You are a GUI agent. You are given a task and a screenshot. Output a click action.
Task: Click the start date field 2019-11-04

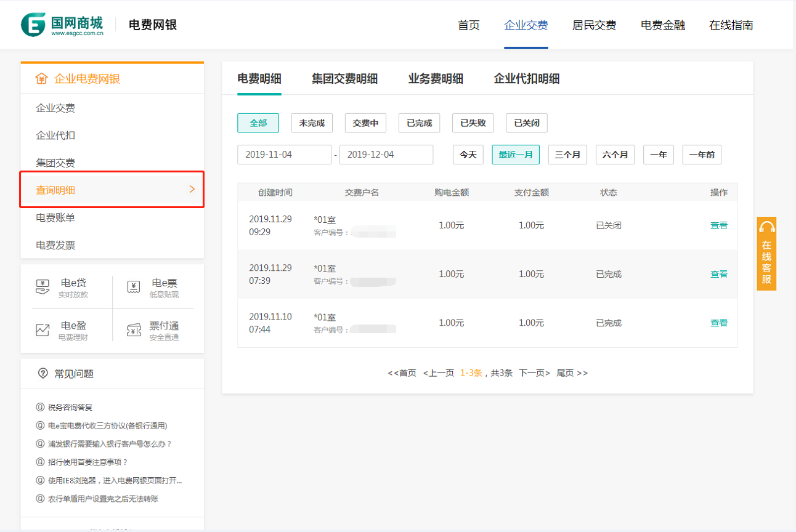point(285,155)
